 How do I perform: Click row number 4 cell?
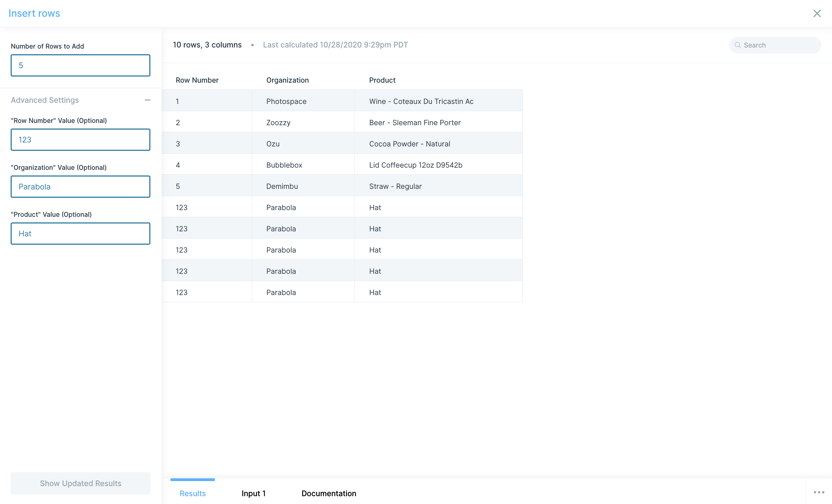(x=207, y=165)
